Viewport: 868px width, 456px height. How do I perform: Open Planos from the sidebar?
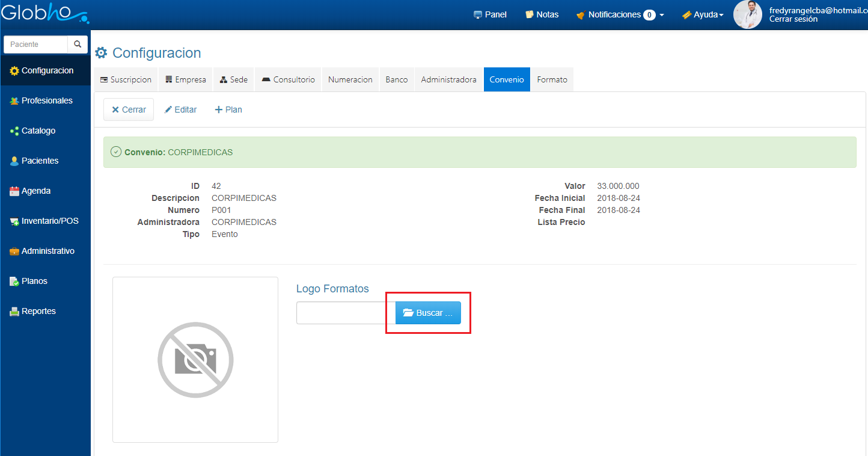[34, 281]
